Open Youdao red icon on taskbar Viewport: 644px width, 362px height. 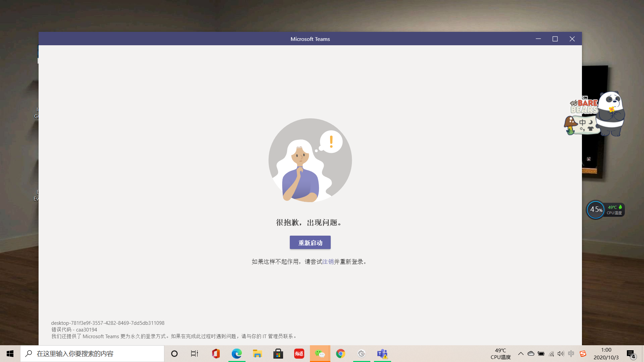tap(299, 354)
